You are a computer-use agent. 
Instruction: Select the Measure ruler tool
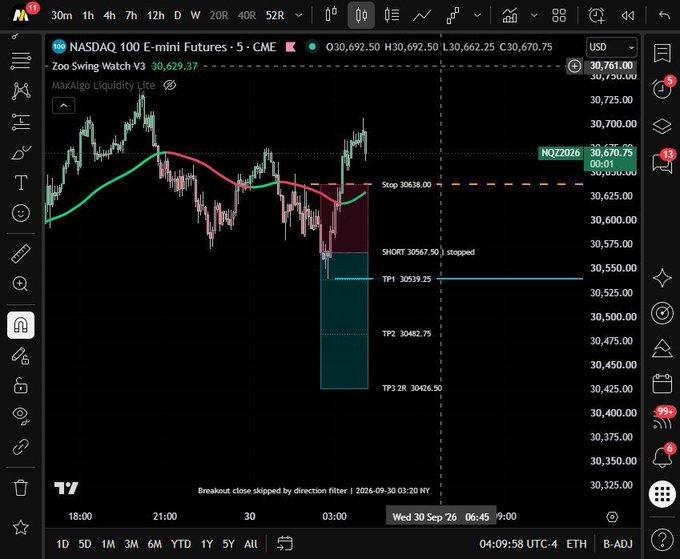pyautogui.click(x=21, y=254)
